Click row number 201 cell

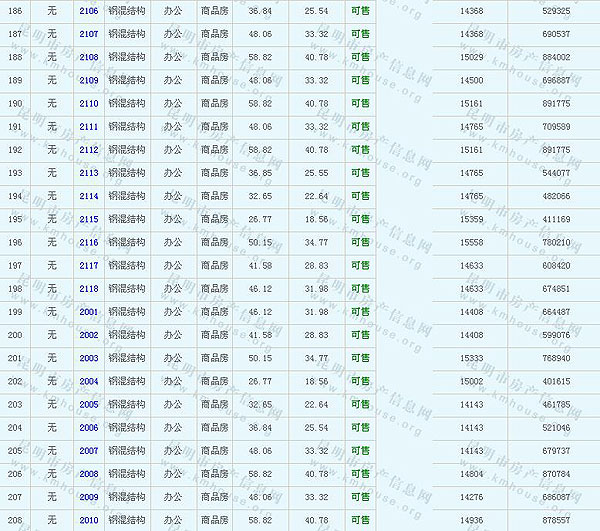[15, 358]
